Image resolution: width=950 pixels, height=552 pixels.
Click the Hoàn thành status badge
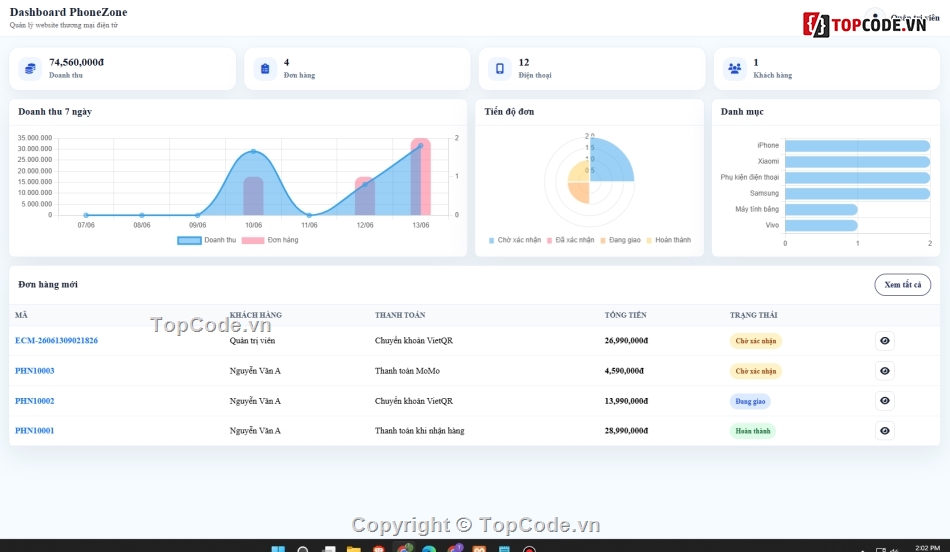pos(752,431)
